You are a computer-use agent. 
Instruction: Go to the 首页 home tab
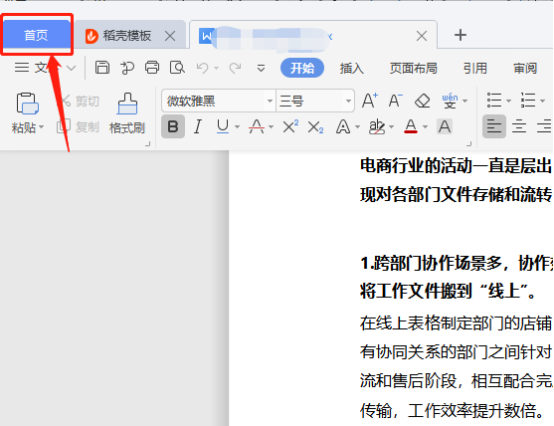37,35
